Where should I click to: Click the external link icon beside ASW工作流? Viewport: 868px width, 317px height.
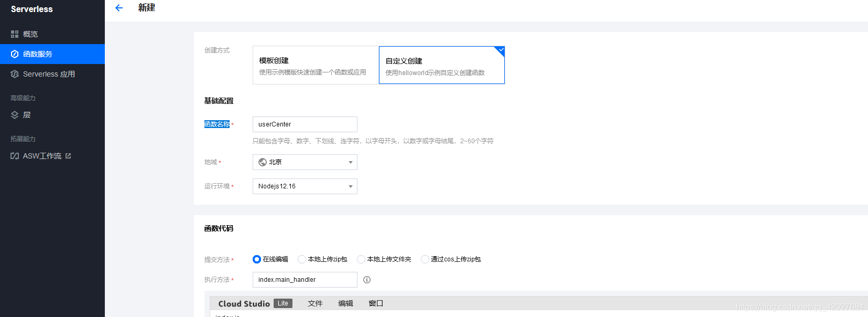tap(68, 156)
